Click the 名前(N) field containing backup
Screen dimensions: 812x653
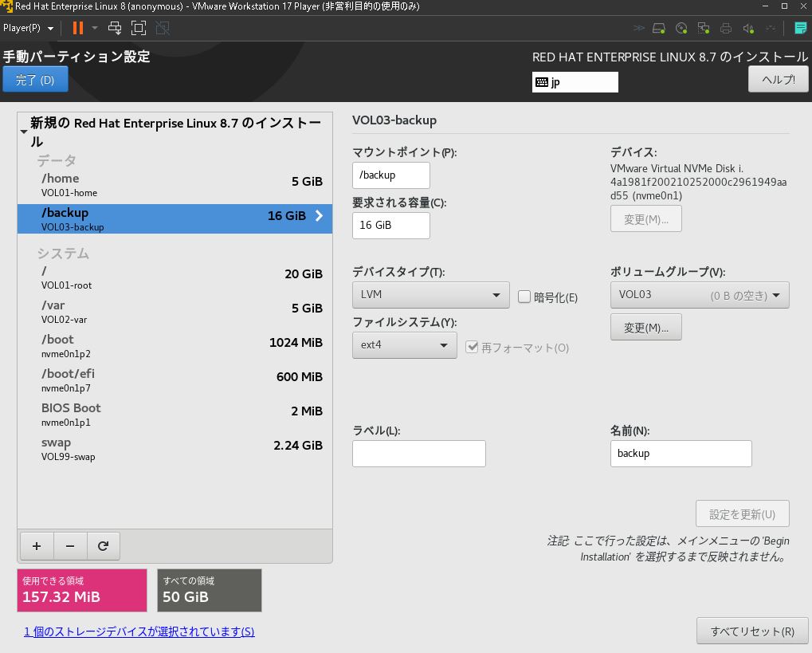[681, 454]
